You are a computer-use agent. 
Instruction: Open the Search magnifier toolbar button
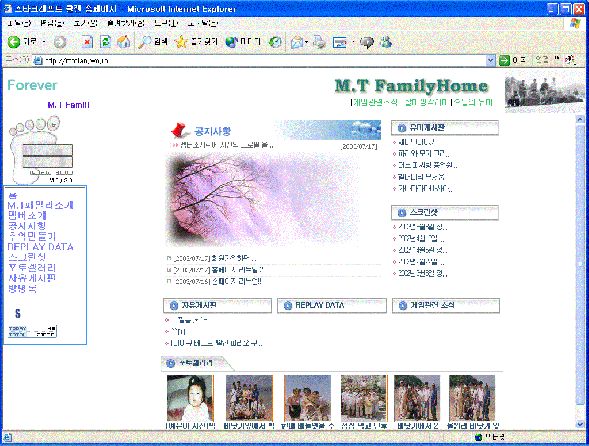coord(153,42)
